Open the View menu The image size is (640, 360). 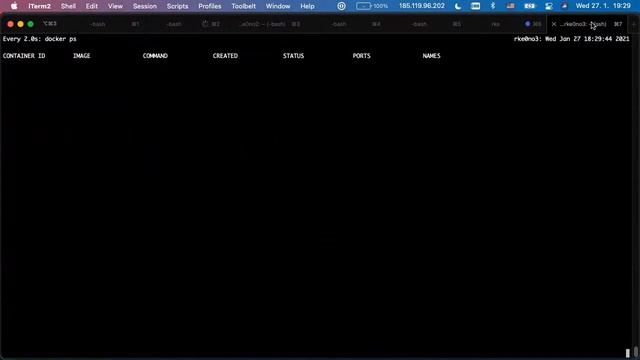[115, 6]
